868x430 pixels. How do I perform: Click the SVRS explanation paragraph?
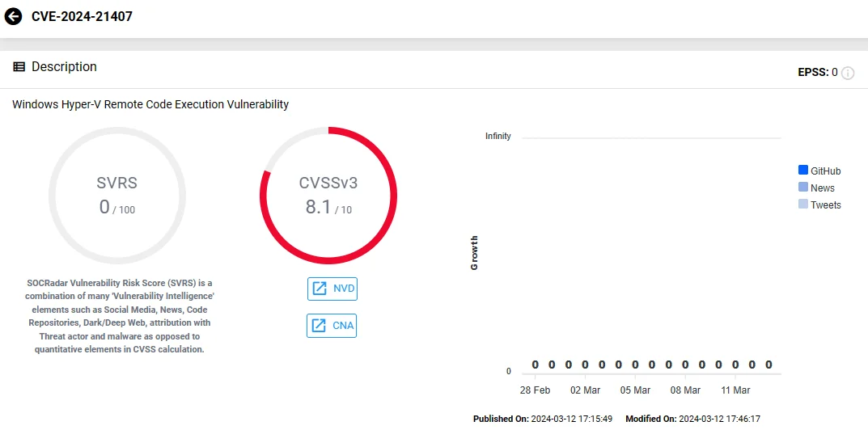(120, 316)
